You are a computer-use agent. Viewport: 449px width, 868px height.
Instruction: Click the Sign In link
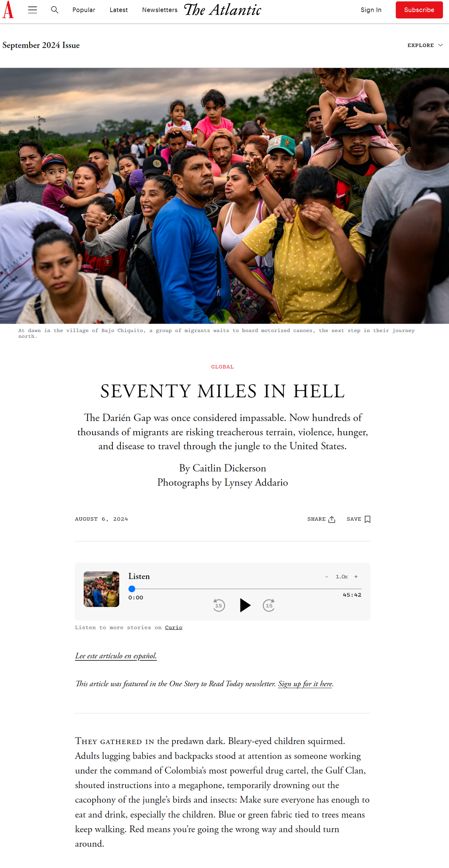tap(371, 10)
